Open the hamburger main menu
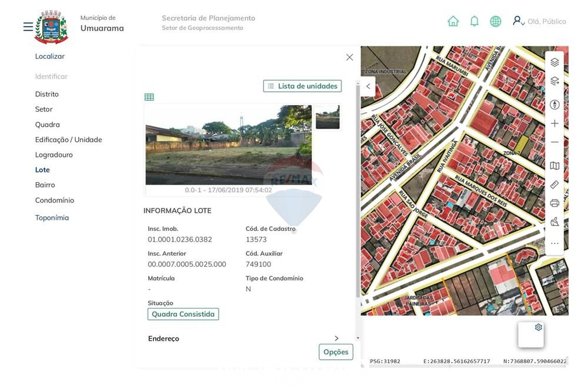 28,27
